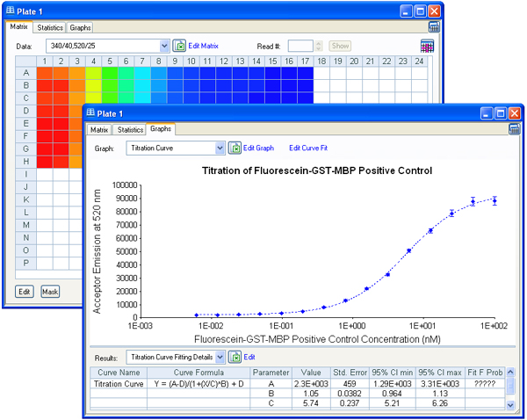Click Std. Error cell 0.0382
Screen dimensions: 527x420
click(350, 394)
